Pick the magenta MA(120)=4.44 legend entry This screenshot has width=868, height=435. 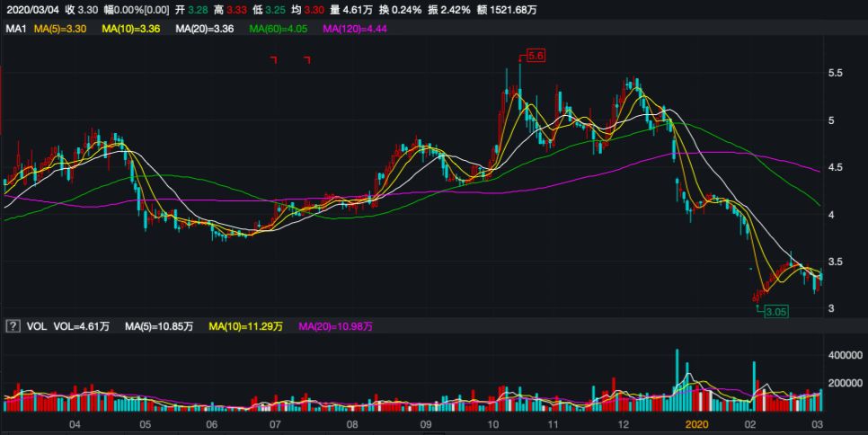[355, 29]
